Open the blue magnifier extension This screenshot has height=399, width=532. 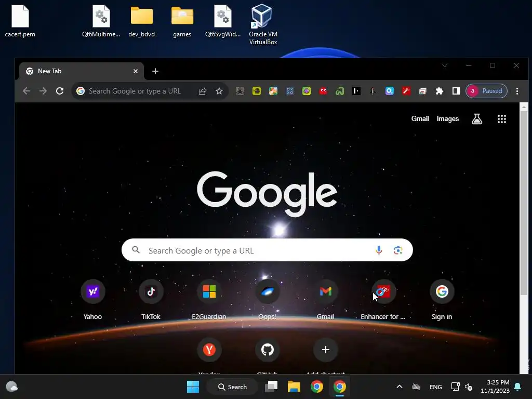pos(390,91)
